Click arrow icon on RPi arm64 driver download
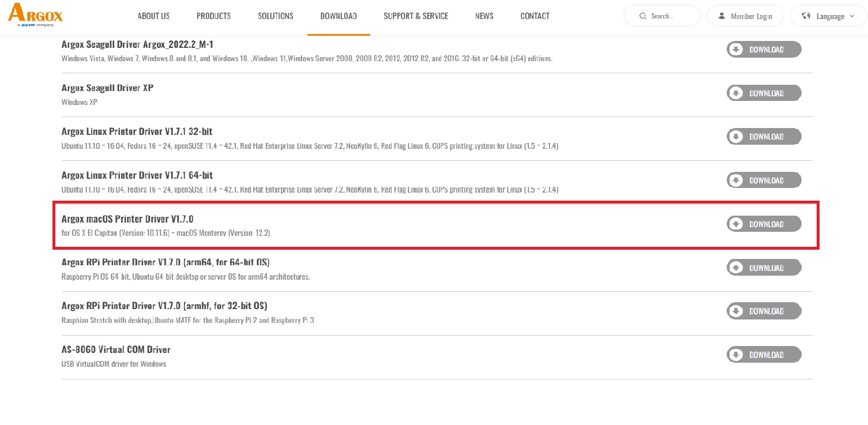The height and width of the screenshot is (425, 868). coord(736,268)
